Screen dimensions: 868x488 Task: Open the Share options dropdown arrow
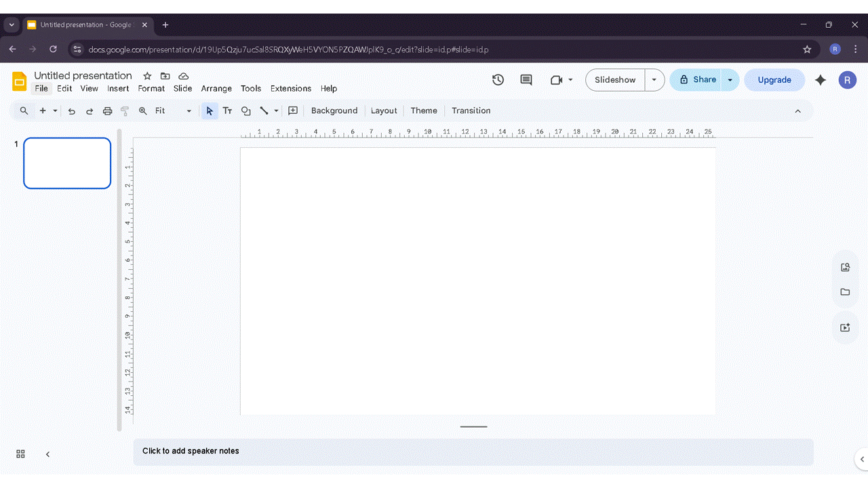point(730,79)
